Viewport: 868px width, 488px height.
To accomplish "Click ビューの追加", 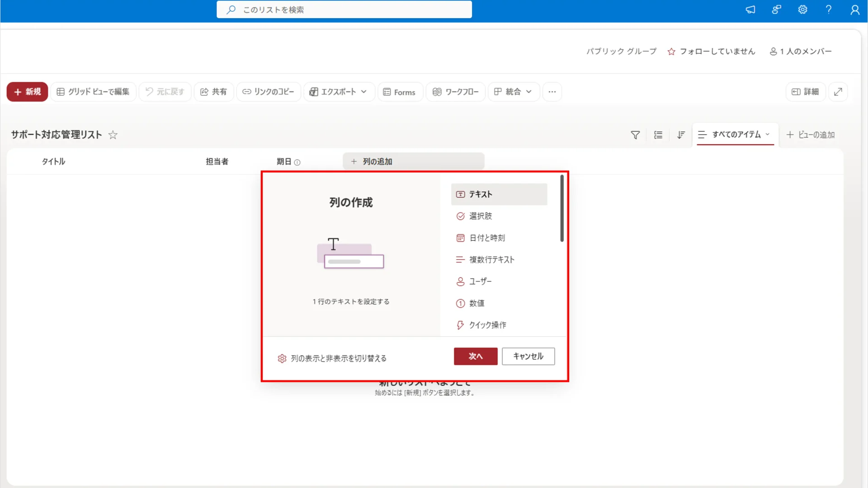I will [811, 135].
